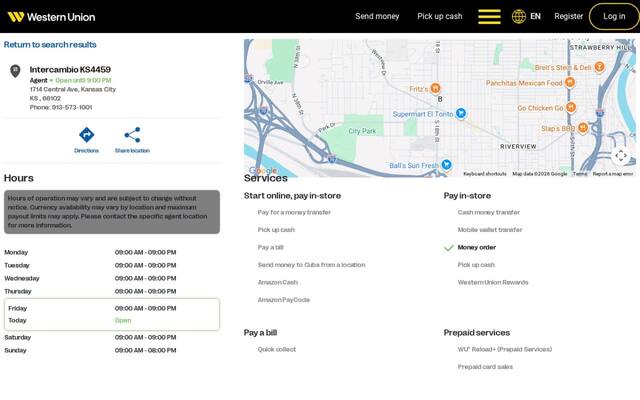This screenshot has height=400, width=640.
Task: Return to search results
Action: coord(50,44)
